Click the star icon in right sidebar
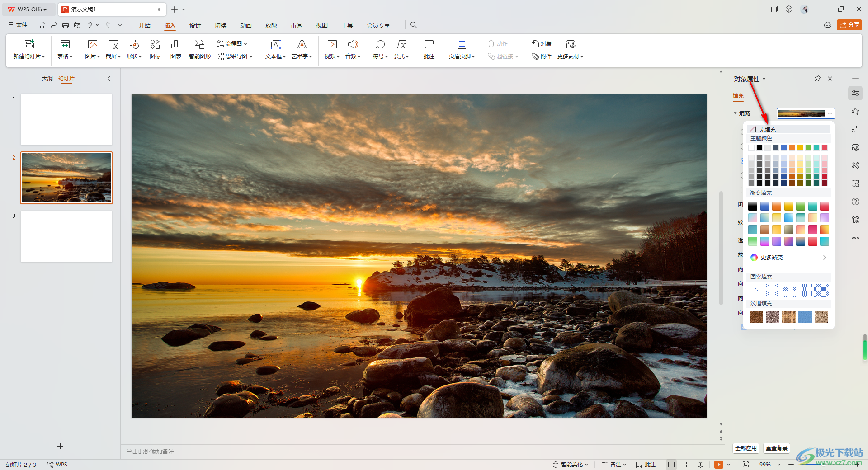 (x=855, y=111)
